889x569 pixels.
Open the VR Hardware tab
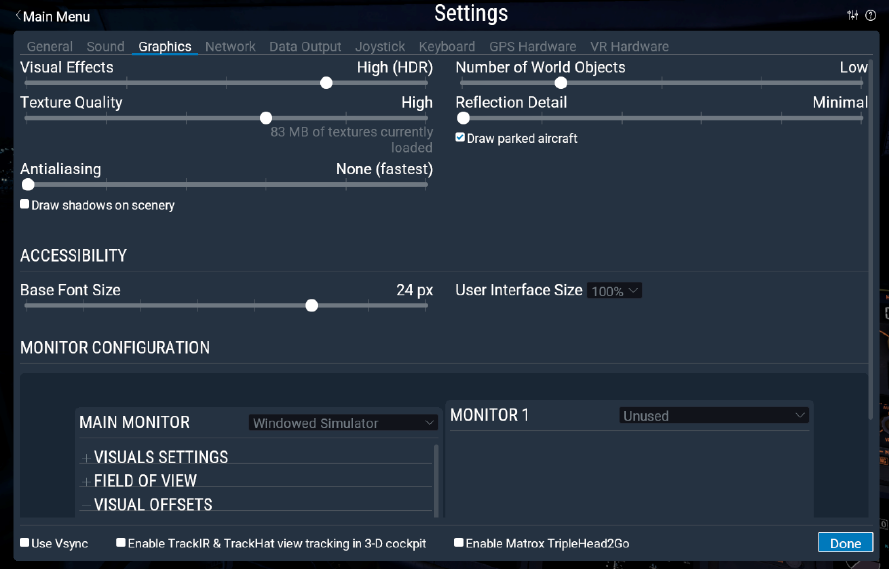tap(629, 47)
